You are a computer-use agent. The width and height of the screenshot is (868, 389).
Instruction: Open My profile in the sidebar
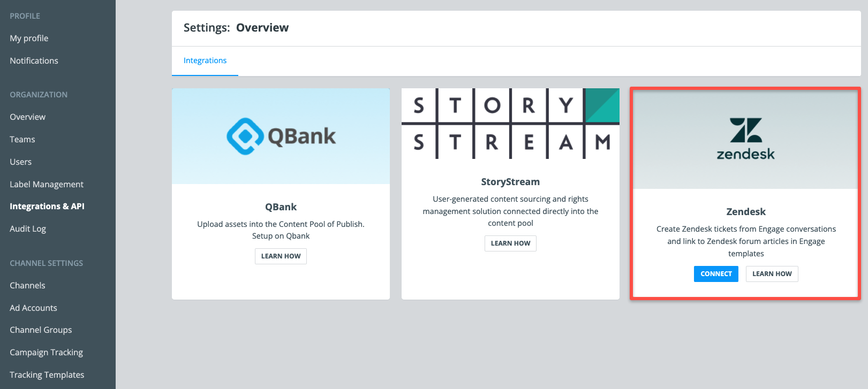[29, 39]
